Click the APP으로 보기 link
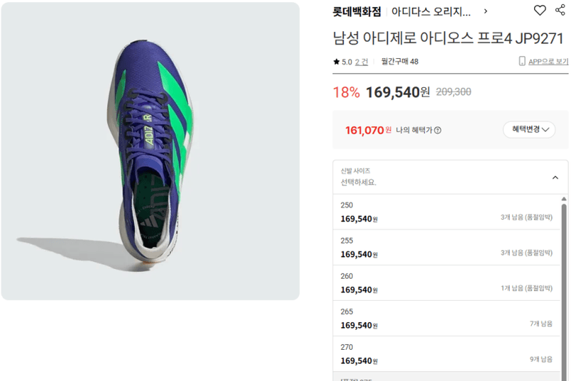The height and width of the screenshot is (381, 588). coord(548,62)
